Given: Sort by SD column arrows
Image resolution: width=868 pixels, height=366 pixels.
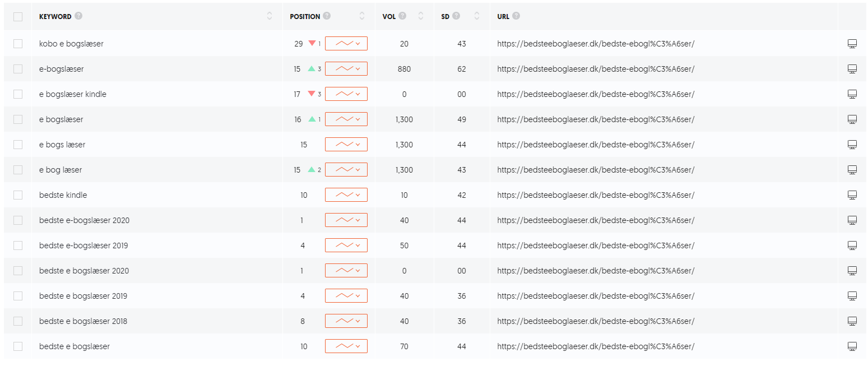Looking at the screenshot, I should tap(476, 16).
